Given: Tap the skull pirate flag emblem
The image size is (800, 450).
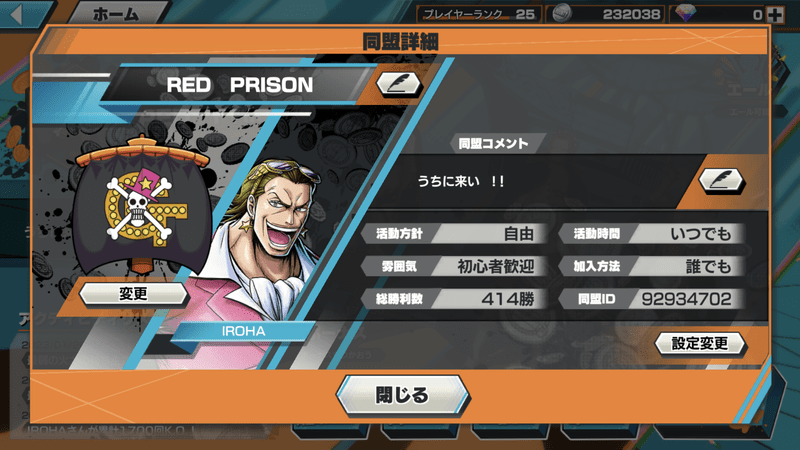Looking at the screenshot, I should pos(142,204).
